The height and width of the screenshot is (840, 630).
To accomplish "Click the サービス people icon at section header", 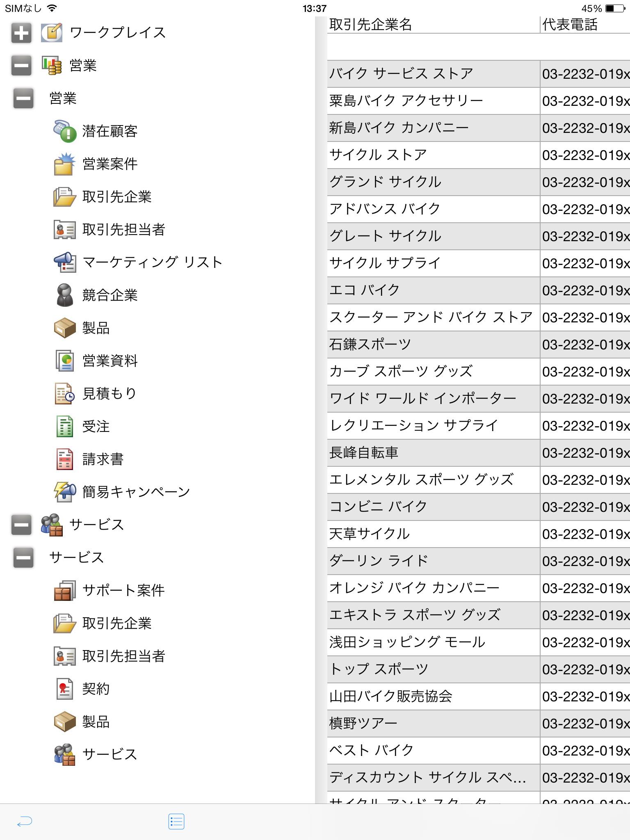I will (x=52, y=525).
